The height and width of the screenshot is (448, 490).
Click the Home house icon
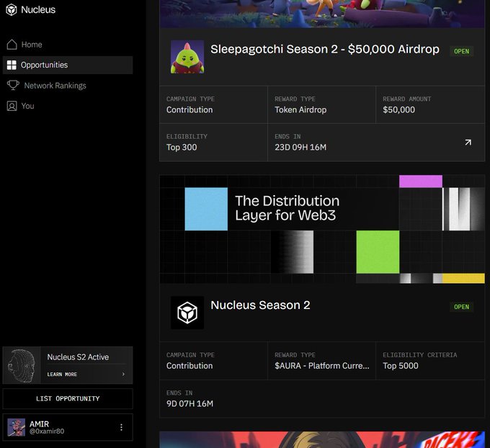pos(12,45)
